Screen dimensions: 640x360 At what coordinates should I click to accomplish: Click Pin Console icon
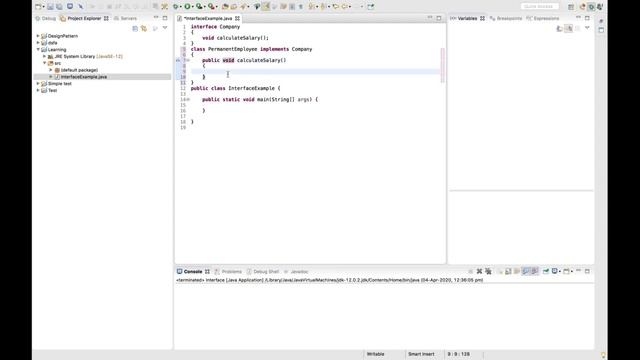(546, 271)
